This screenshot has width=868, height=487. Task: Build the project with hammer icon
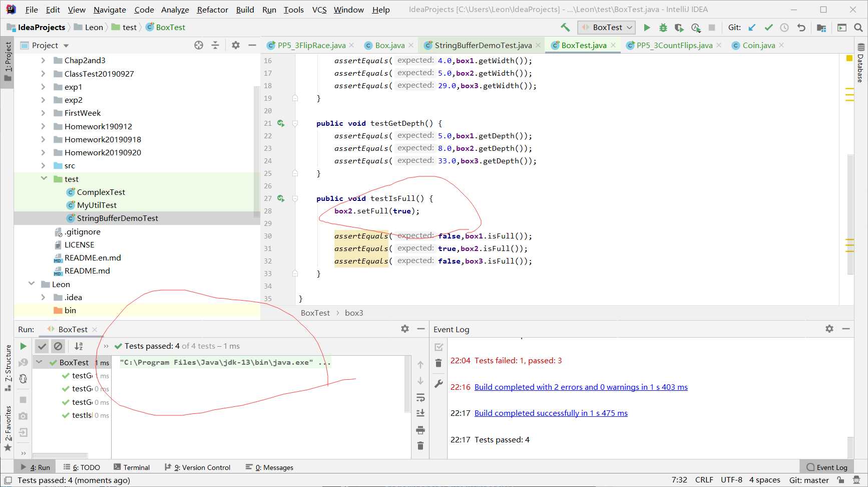[x=565, y=28]
